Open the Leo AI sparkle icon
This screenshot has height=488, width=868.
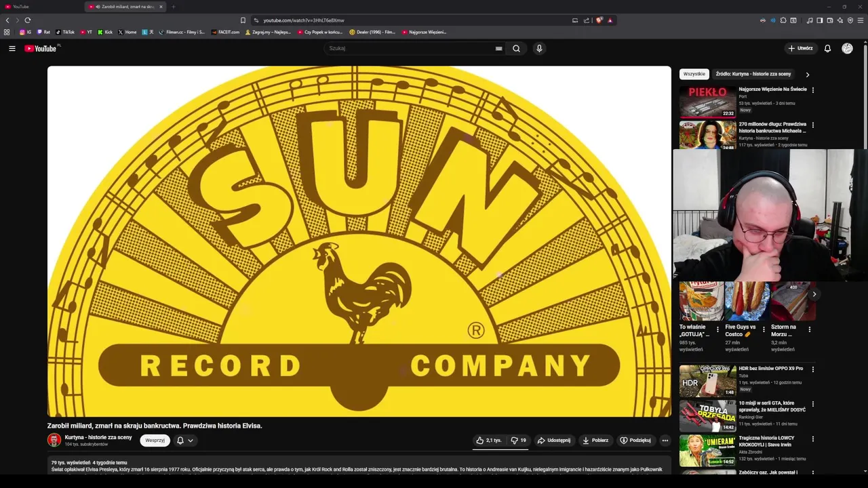(840, 20)
